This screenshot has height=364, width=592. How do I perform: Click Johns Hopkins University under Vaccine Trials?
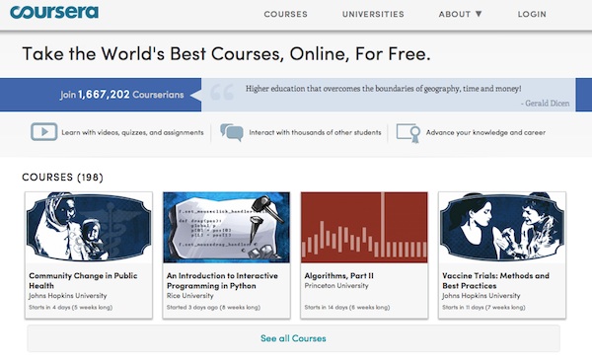tap(481, 296)
